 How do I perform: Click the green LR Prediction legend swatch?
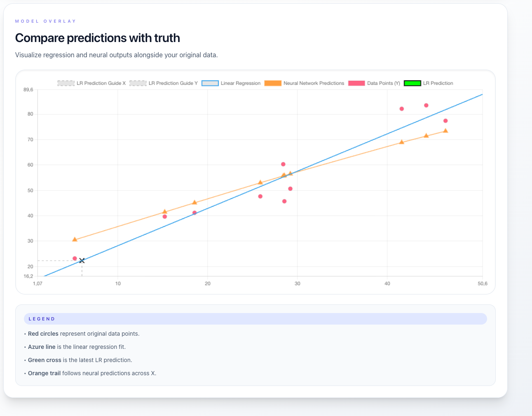tap(412, 83)
